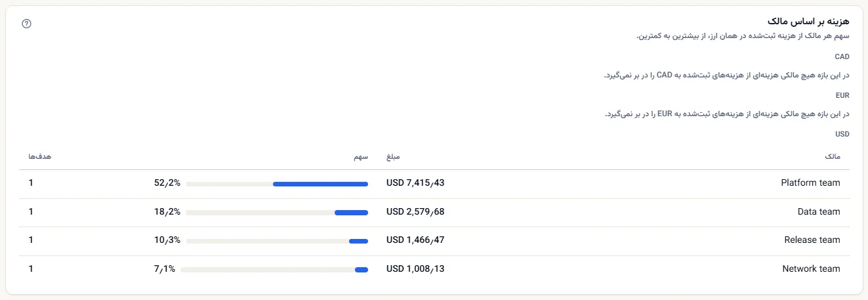
Task: Click the no-owner message for EUR costs
Action: click(727, 114)
